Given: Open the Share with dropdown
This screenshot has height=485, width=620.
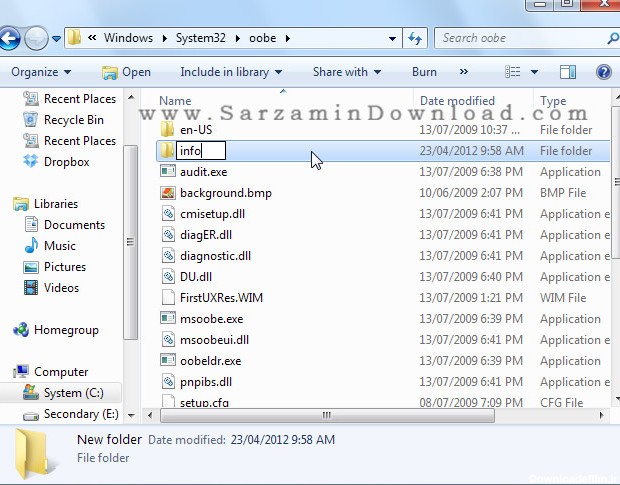Looking at the screenshot, I should point(347,72).
